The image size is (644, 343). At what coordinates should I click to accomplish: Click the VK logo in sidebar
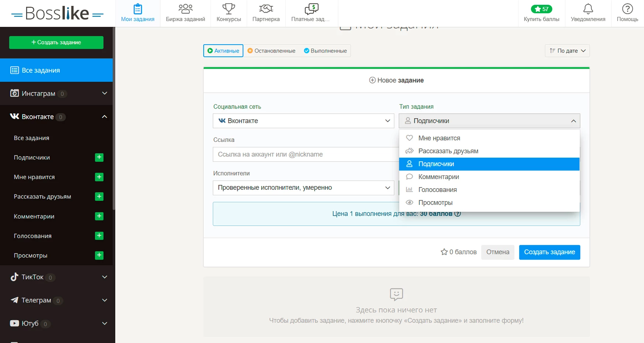click(x=14, y=116)
